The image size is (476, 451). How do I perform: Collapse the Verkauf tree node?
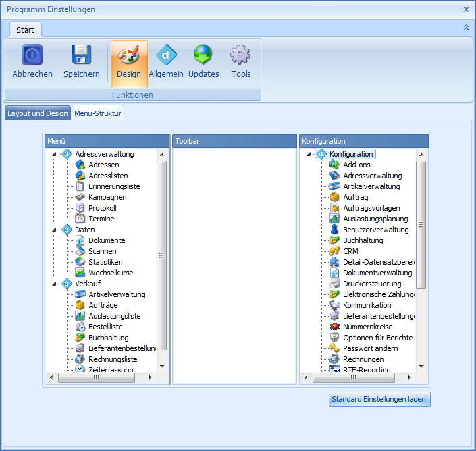[x=53, y=284]
